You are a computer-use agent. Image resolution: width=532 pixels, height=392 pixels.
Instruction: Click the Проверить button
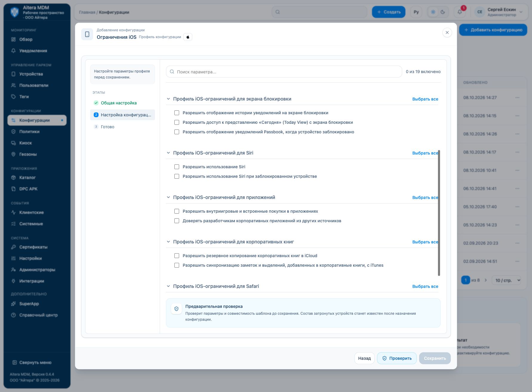coord(397,358)
